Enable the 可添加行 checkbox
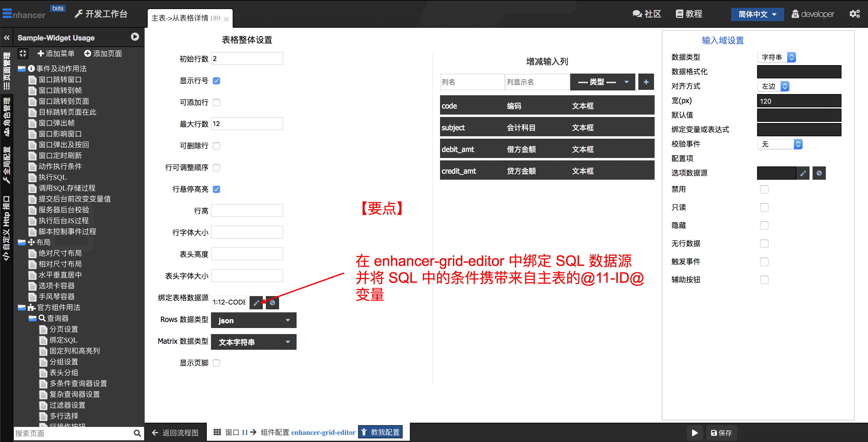The image size is (868, 442). click(216, 103)
